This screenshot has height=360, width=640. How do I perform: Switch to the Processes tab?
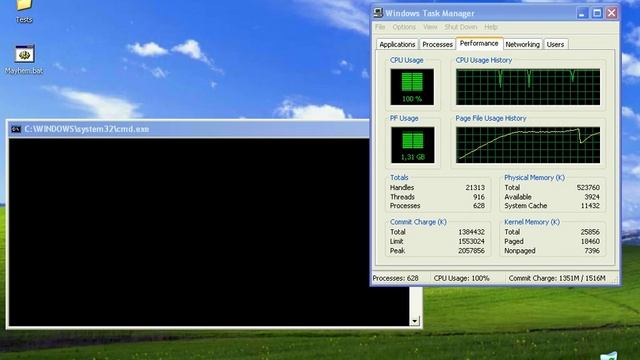(x=437, y=44)
